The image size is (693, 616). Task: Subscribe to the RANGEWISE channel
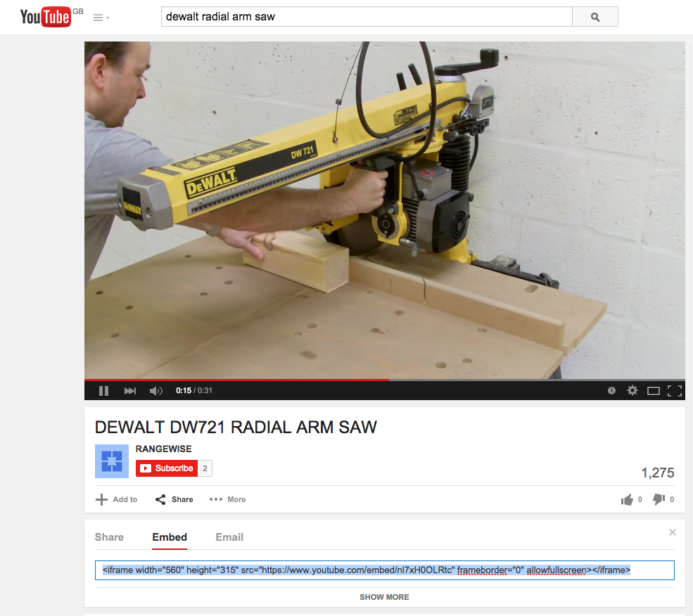[167, 468]
